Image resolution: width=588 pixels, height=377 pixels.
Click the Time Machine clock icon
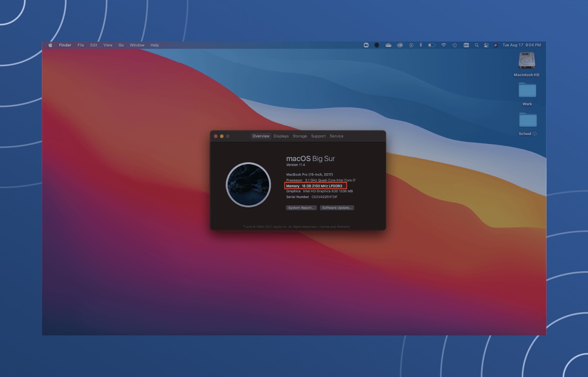(x=455, y=45)
